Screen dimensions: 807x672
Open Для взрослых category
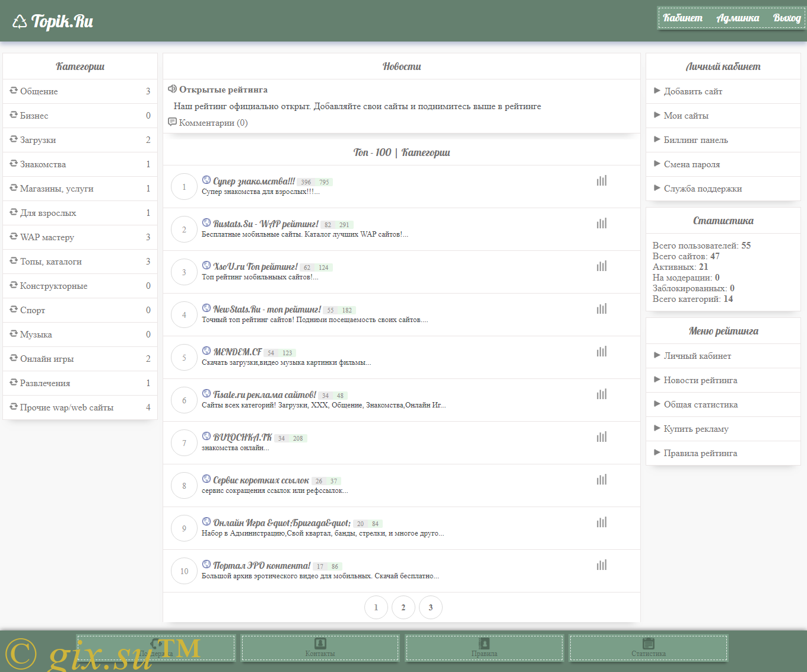tap(80, 213)
